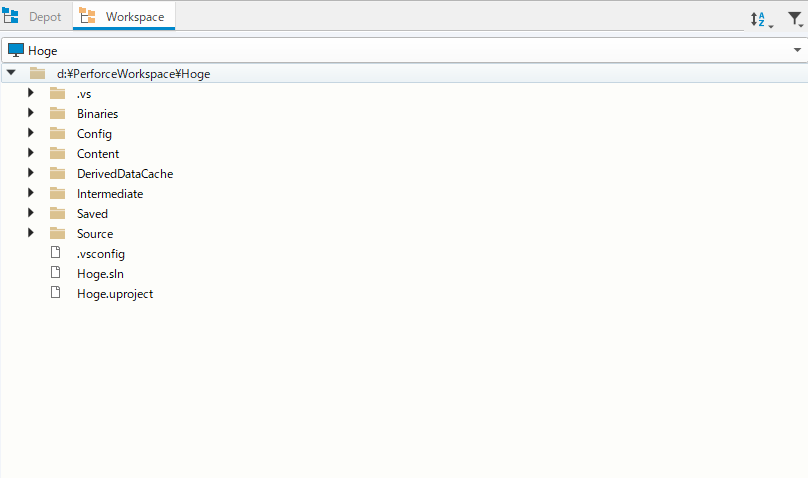Expand the Intermediate folder

click(30, 193)
